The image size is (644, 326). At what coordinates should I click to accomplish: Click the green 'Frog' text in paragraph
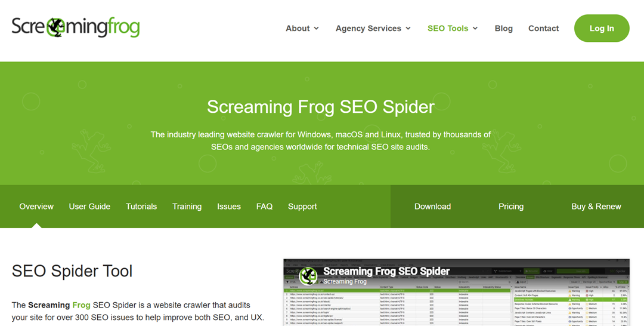pyautogui.click(x=81, y=305)
